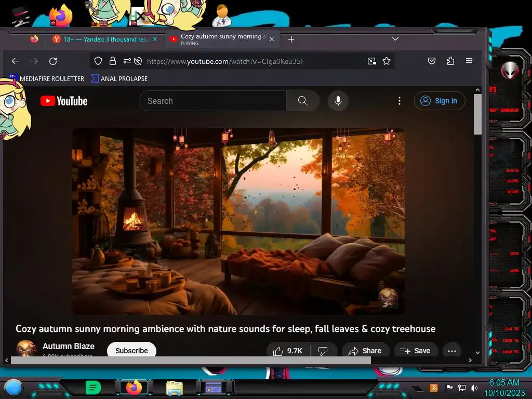The width and height of the screenshot is (532, 399).
Task: Click the Start orb button
Action: [x=14, y=388]
